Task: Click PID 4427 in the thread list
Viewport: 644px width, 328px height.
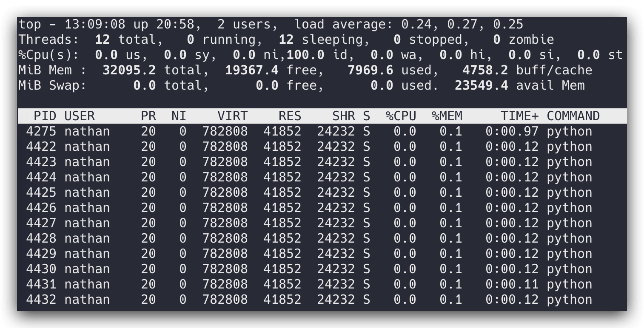Action: 41,223
